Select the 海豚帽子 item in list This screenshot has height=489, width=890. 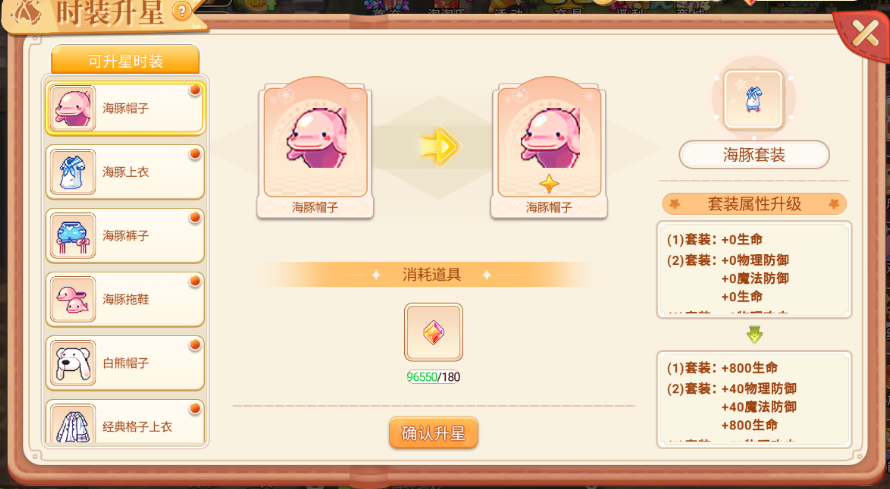click(x=125, y=108)
